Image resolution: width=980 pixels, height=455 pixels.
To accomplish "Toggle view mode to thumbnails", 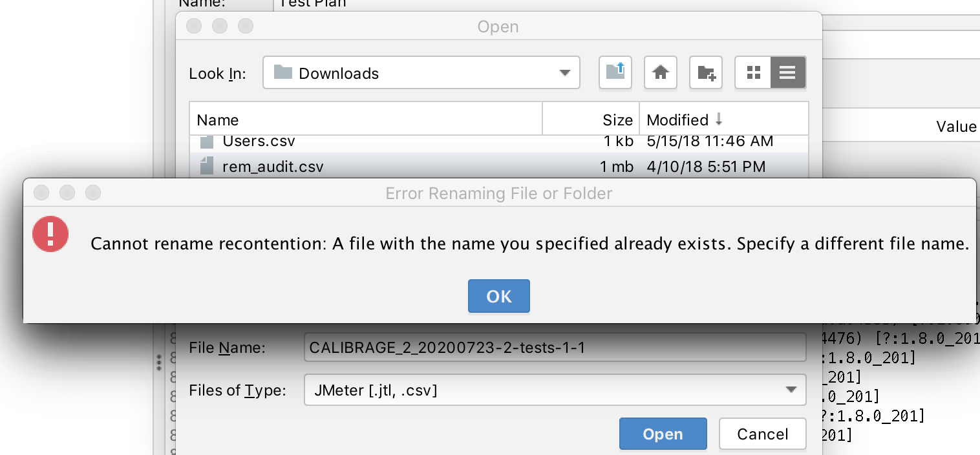I will coord(753,72).
